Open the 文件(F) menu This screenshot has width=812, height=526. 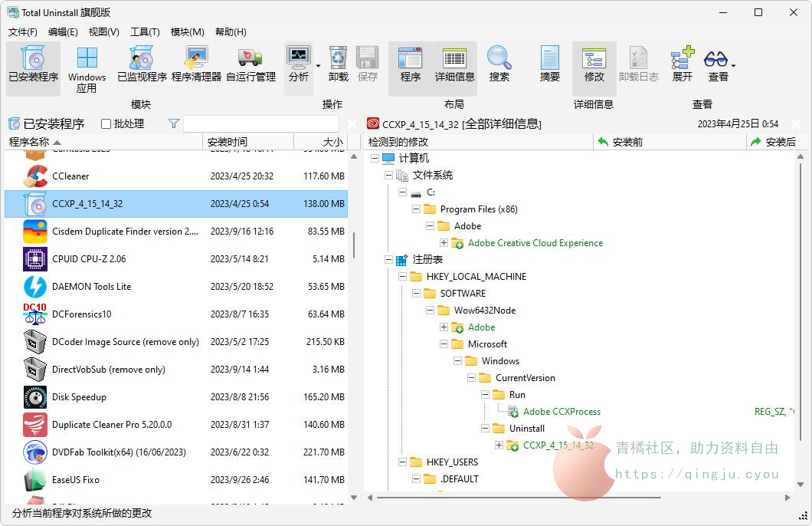[23, 32]
